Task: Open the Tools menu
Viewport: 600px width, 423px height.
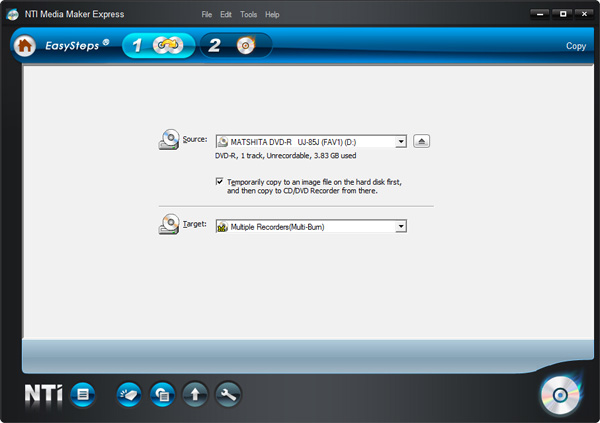Action: [248, 15]
